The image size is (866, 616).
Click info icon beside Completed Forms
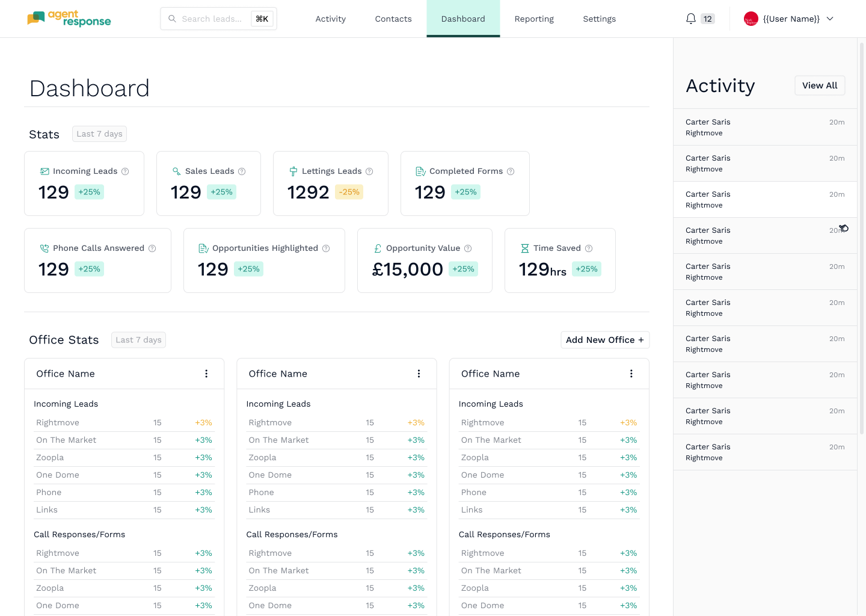coord(511,171)
